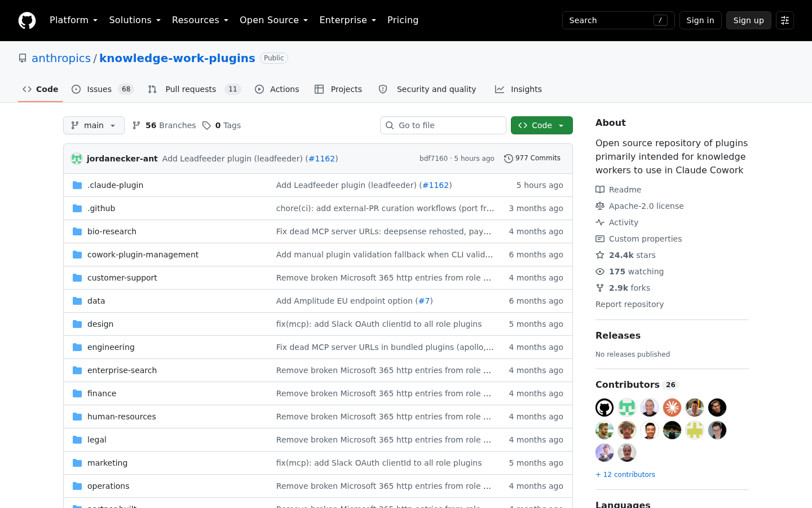
Task: Switch to the Issues tab
Action: (103, 89)
